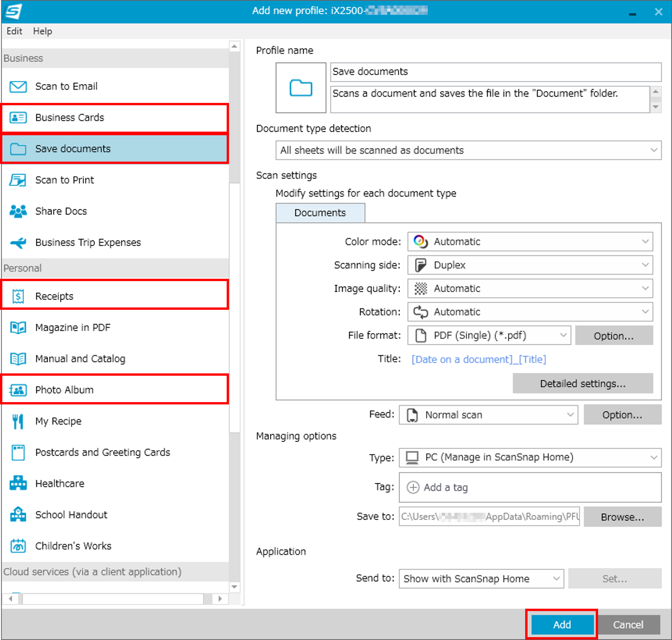The height and width of the screenshot is (640, 672).
Task: Open the File format PDF dropdown
Action: (489, 336)
